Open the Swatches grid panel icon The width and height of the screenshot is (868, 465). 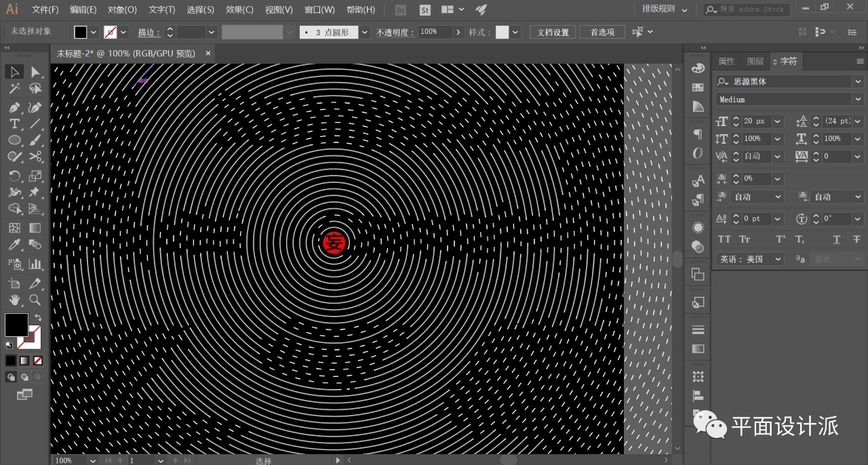click(x=698, y=87)
